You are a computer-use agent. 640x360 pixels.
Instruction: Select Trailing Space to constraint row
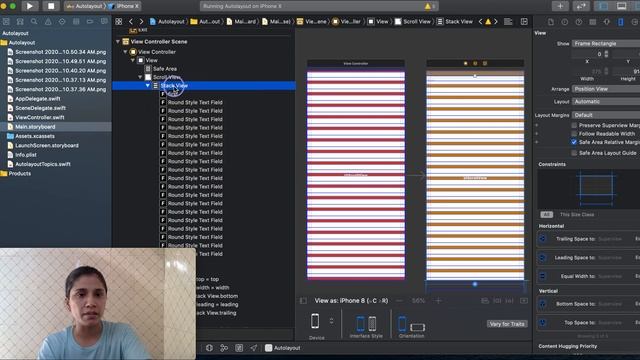pyautogui.click(x=588, y=239)
